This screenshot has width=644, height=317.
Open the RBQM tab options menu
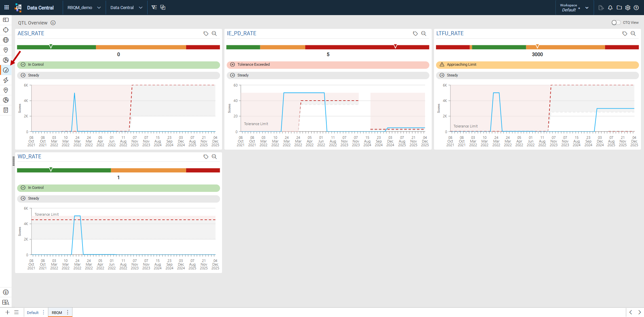[68, 312]
